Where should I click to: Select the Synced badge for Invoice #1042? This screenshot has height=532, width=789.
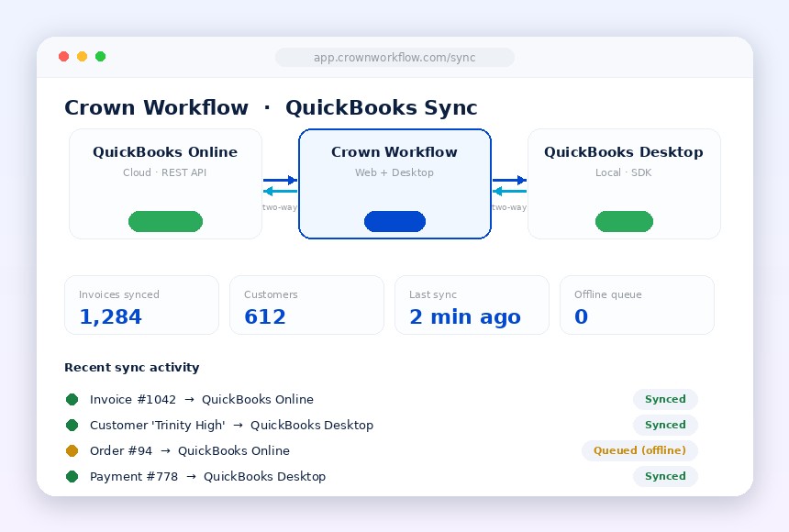(x=665, y=399)
